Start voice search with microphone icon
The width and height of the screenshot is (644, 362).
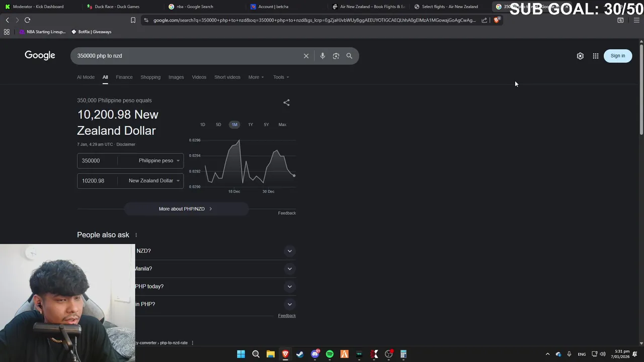[x=323, y=56]
